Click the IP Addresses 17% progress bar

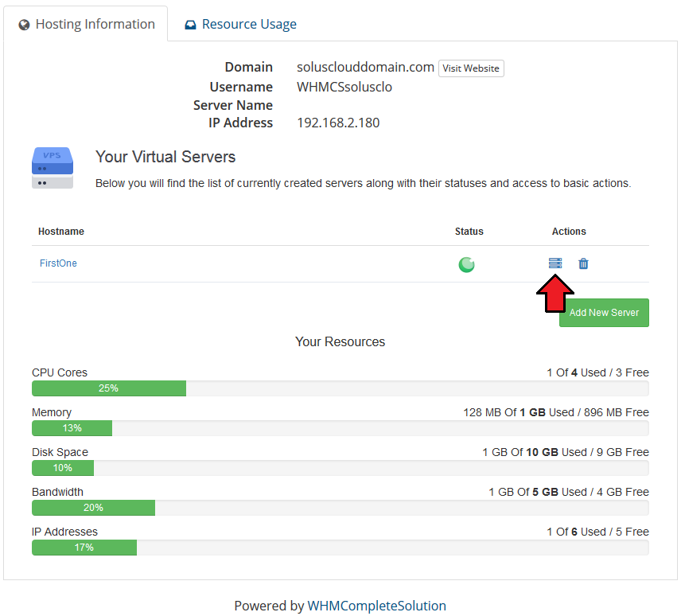click(340, 548)
